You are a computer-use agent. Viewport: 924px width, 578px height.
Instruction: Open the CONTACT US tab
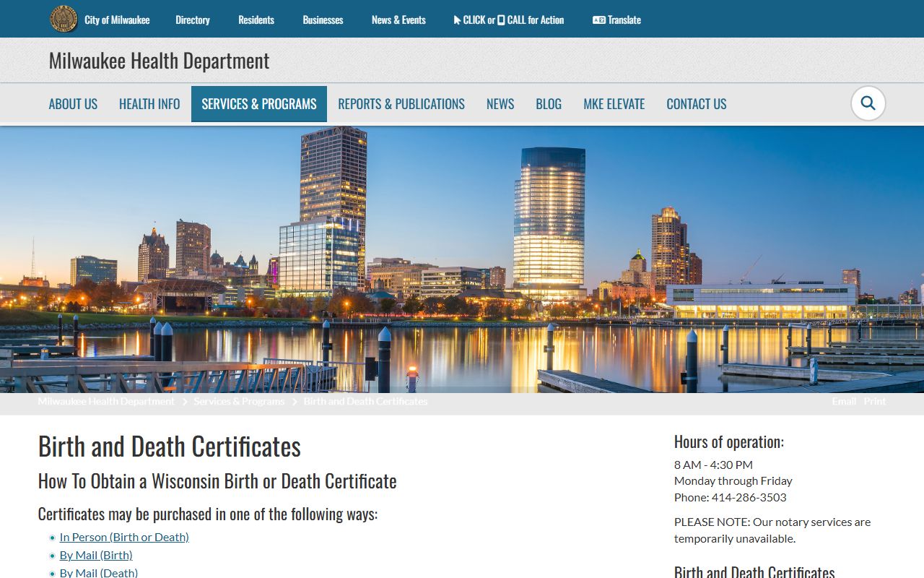[x=697, y=104]
